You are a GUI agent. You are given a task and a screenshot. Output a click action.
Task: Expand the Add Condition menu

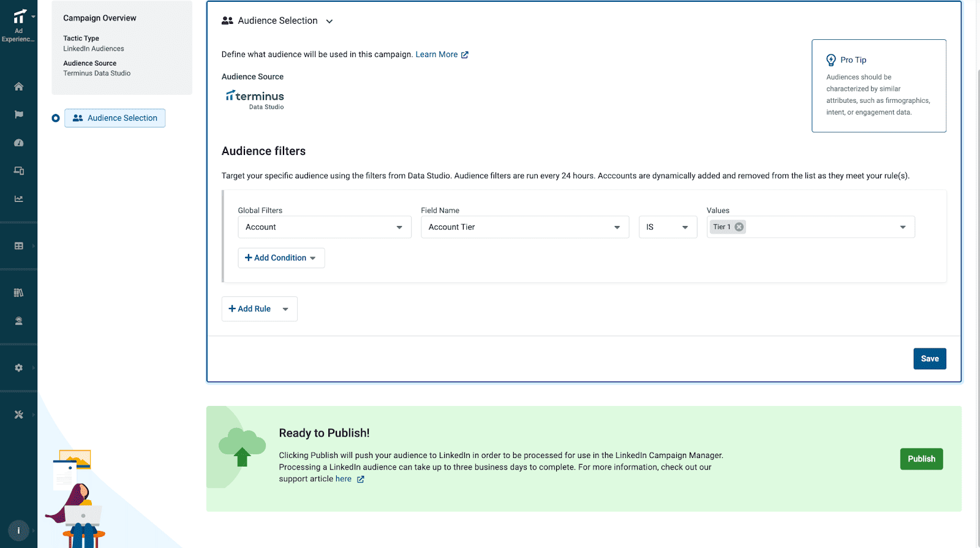(x=281, y=258)
